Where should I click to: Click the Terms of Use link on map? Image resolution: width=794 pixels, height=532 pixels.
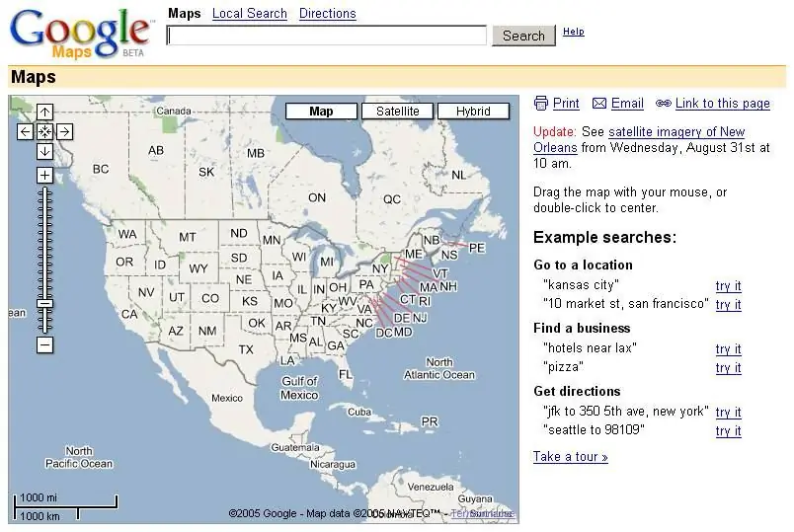click(482, 513)
